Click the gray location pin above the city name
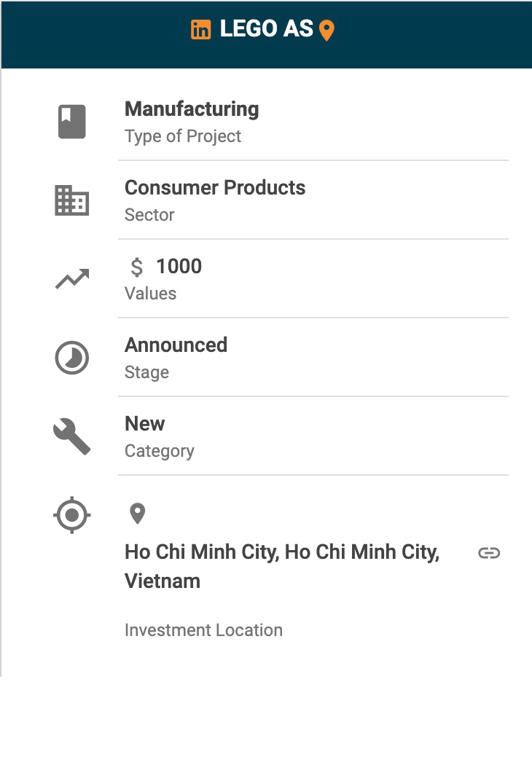Image resolution: width=532 pixels, height=765 pixels. coord(137,514)
